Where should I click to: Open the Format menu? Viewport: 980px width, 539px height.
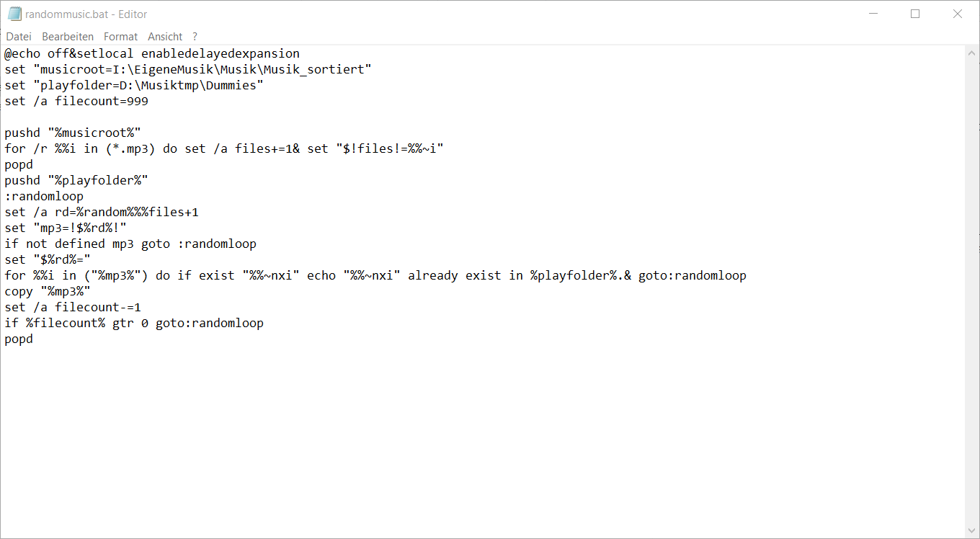[120, 36]
